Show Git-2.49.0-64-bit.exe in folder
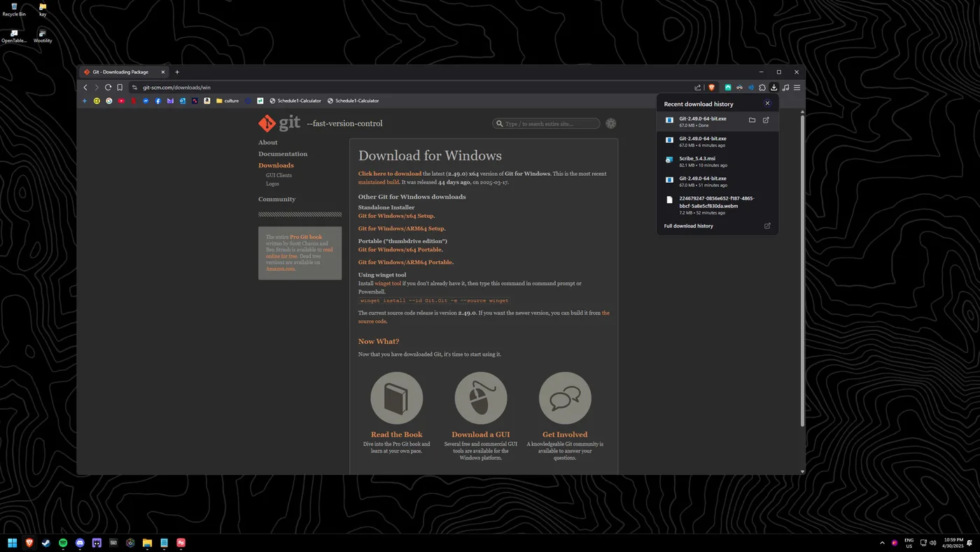Screen dimensions: 980x552 tap(752, 120)
